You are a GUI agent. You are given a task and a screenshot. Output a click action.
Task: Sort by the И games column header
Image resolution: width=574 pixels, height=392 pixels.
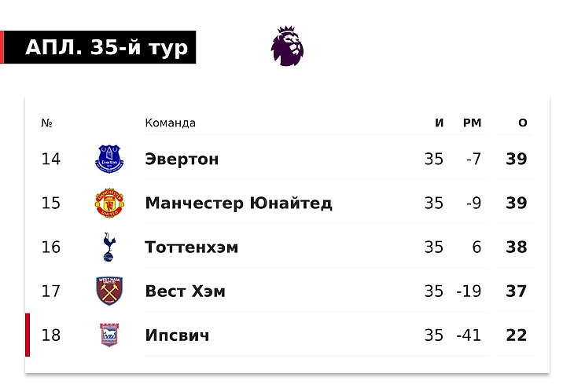[439, 123]
